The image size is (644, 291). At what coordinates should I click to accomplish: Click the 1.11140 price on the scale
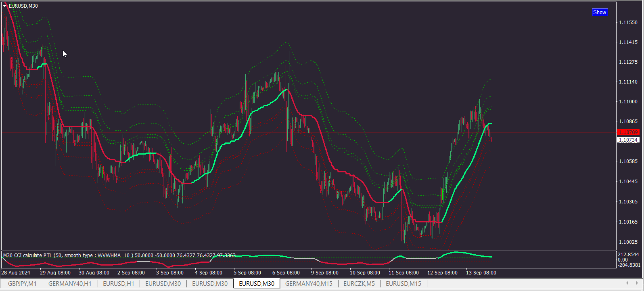[628, 82]
